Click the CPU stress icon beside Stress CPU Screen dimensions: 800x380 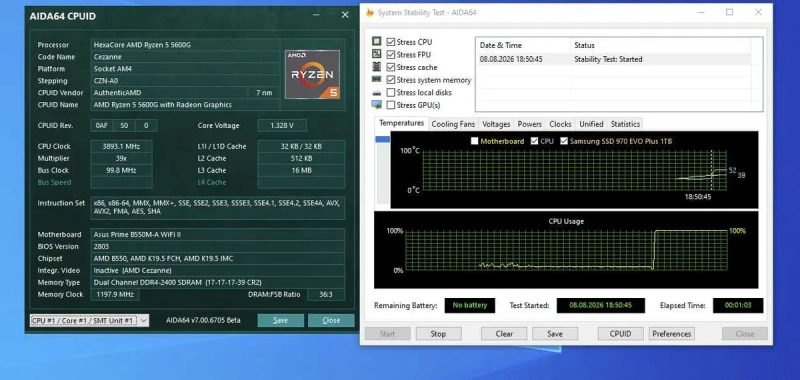tap(377, 41)
